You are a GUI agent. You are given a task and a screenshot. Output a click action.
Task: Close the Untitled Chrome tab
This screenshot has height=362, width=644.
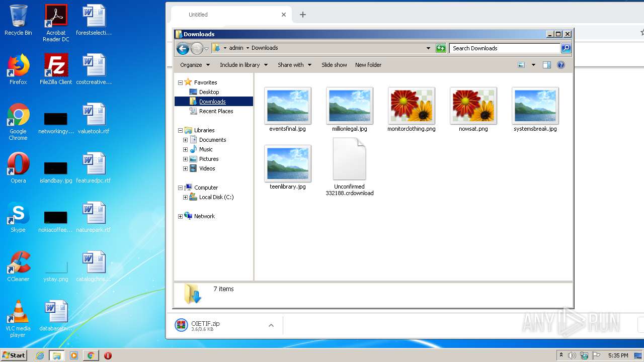284,15
